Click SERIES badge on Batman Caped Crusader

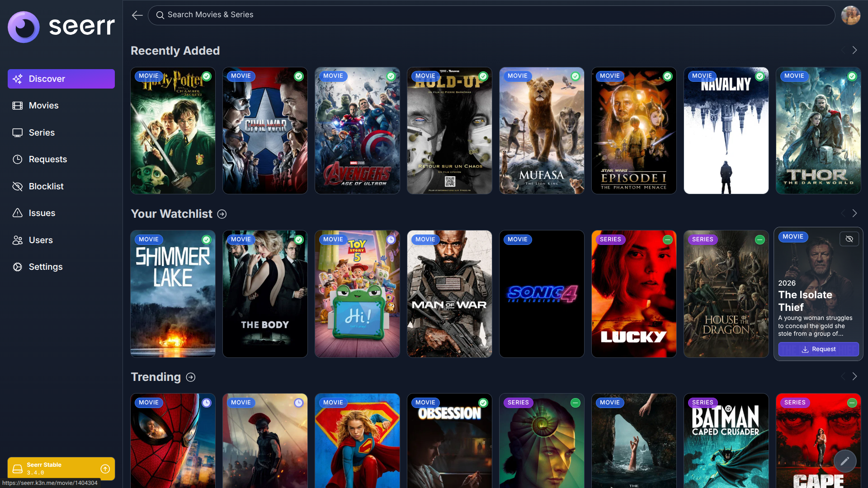pos(703,403)
